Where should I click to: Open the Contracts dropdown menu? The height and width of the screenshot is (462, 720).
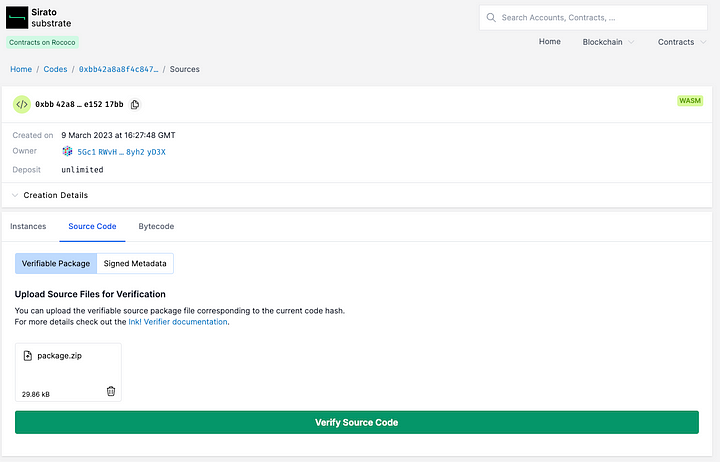[x=682, y=42]
